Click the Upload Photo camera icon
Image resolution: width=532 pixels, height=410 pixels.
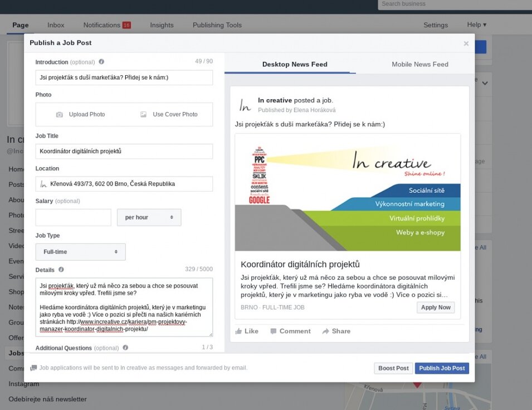coord(60,114)
